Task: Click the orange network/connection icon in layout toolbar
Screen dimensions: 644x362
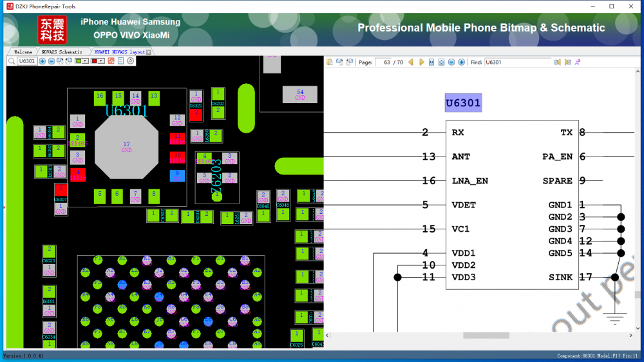Action: (111, 61)
